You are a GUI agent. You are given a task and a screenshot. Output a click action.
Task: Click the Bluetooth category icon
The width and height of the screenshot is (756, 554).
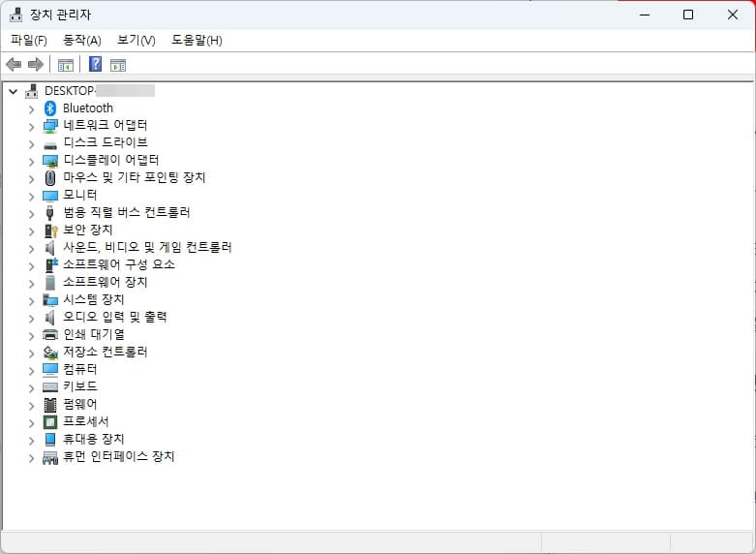pos(50,108)
